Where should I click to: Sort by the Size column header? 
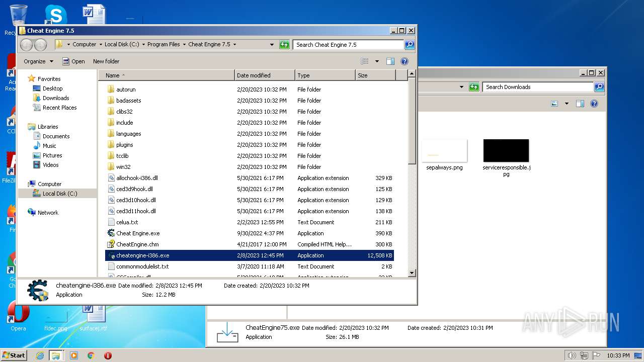(x=375, y=75)
